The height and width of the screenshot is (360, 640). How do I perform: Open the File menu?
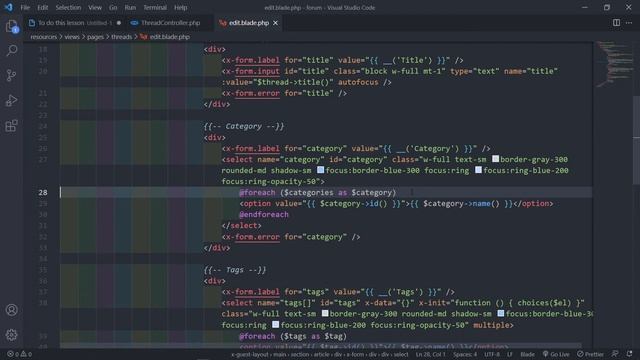click(x=25, y=7)
